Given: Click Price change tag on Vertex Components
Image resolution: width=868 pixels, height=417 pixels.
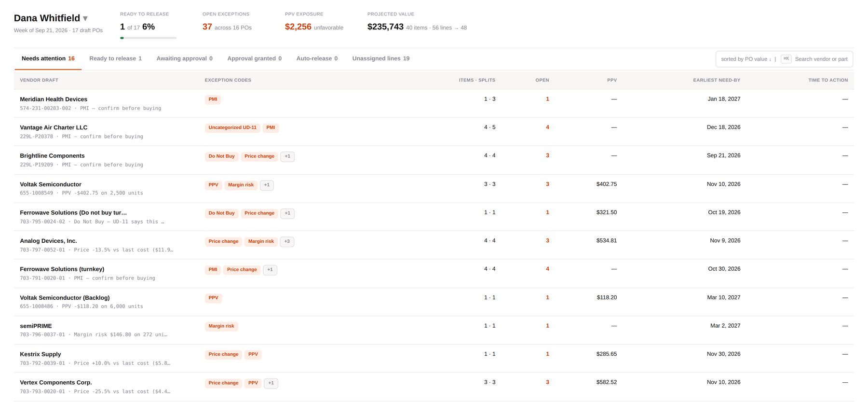Looking at the screenshot, I should 223,383.
